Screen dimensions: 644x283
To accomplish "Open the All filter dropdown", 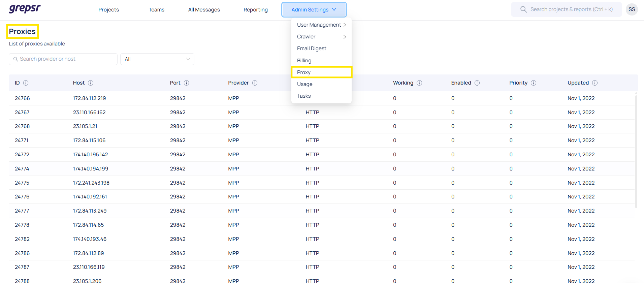I will click(x=157, y=59).
